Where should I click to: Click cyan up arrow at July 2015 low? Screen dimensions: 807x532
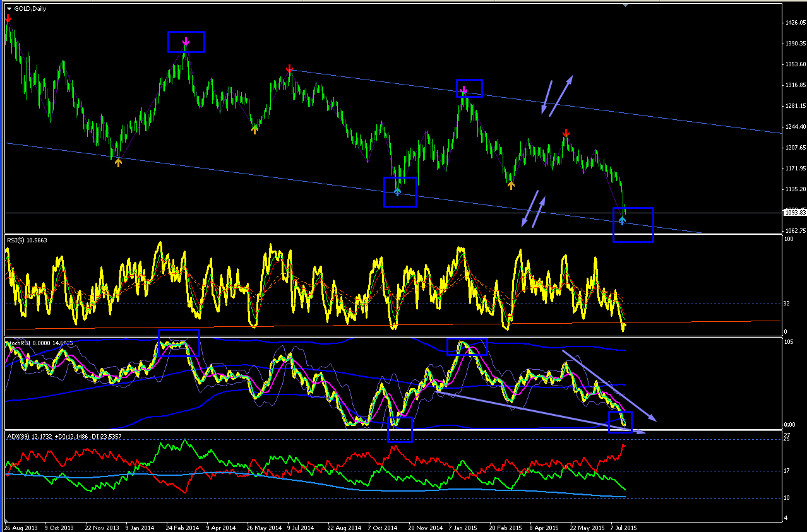click(x=622, y=220)
